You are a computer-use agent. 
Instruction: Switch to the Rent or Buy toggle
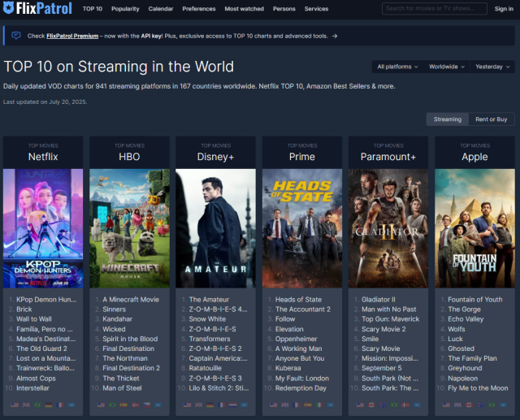coord(491,119)
